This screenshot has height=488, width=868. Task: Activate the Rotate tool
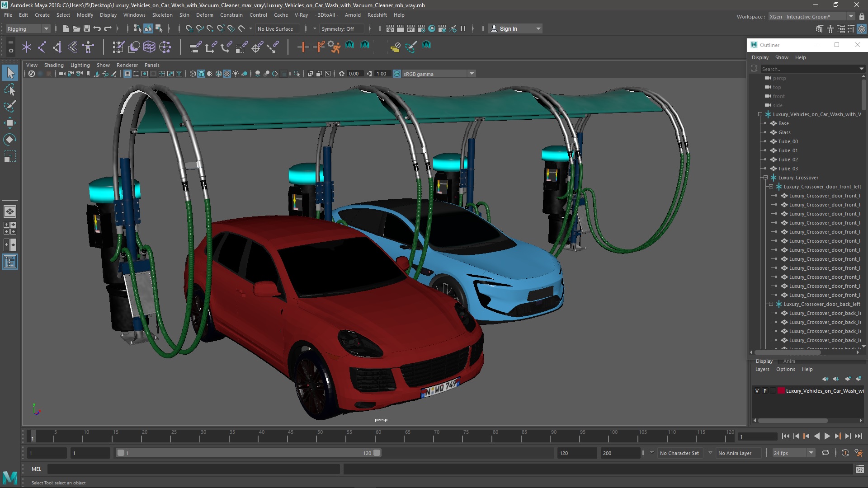[x=10, y=140]
